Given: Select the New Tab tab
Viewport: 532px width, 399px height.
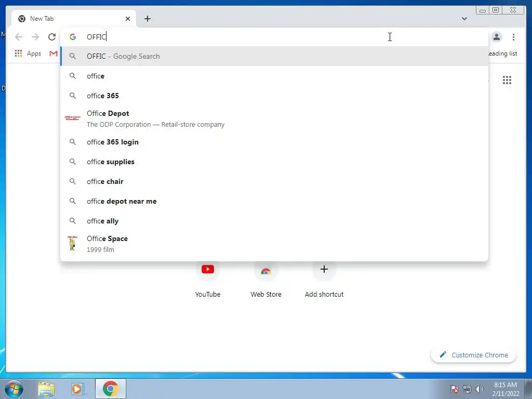Looking at the screenshot, I should pyautogui.click(x=74, y=19).
